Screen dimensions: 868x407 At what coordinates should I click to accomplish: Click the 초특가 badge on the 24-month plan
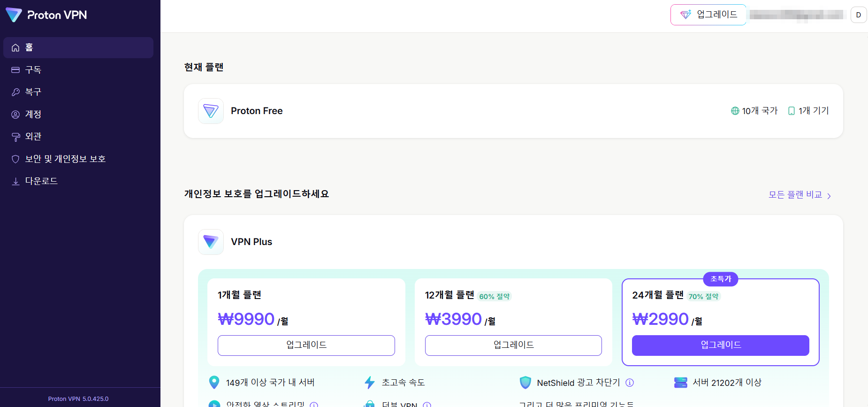(721, 279)
